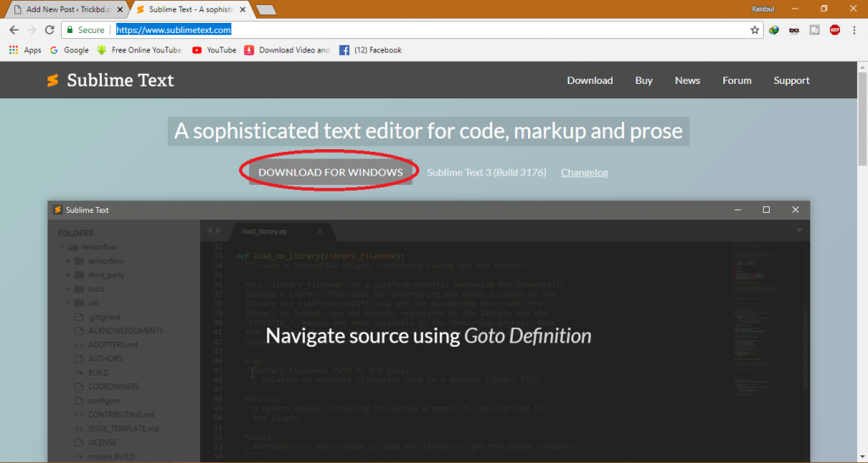This screenshot has height=463, width=868.
Task: Open the News nav menu item
Action: coord(687,81)
